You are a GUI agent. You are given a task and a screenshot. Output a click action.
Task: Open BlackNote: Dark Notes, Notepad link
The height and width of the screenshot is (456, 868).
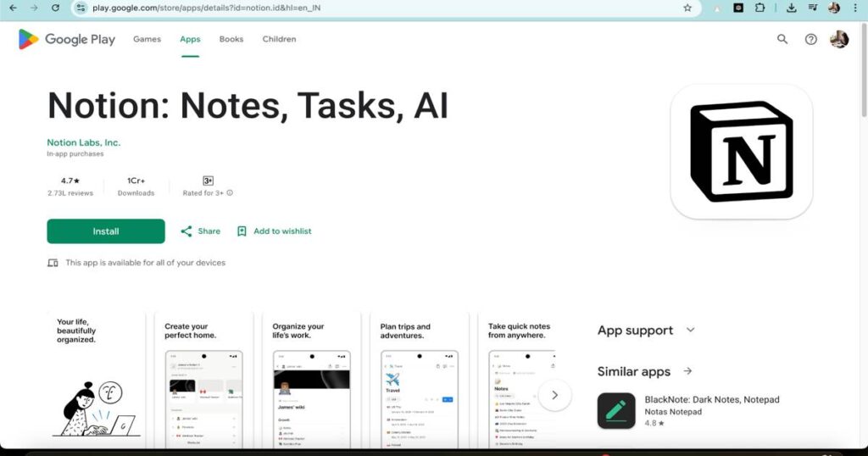point(712,399)
